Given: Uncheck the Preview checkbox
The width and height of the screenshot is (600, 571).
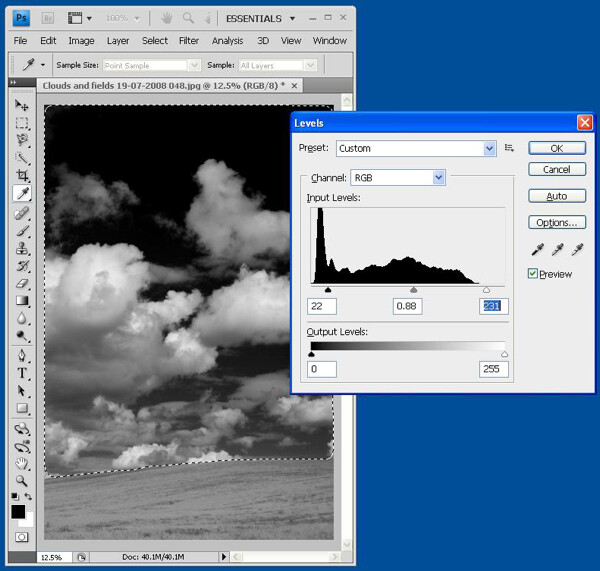Looking at the screenshot, I should click(533, 274).
